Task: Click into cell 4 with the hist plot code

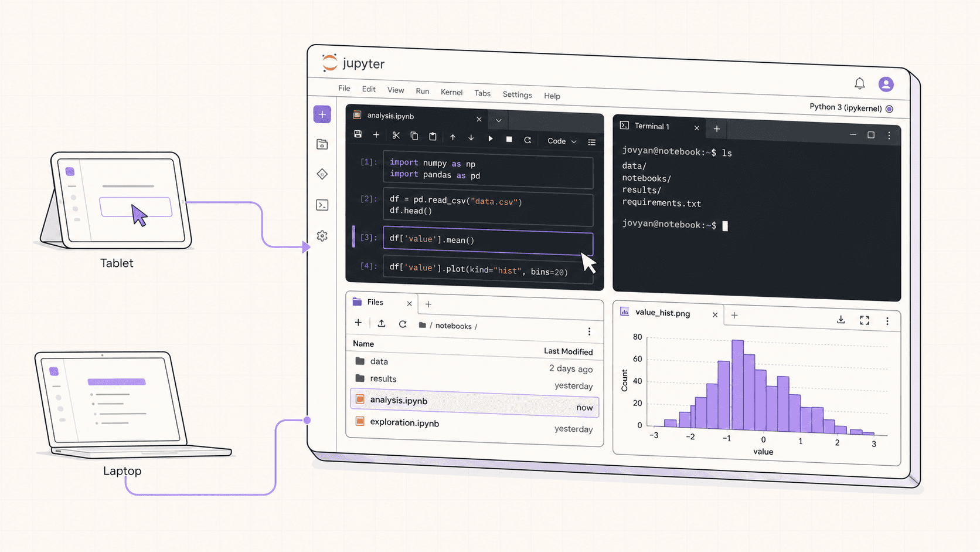Action: tap(488, 270)
